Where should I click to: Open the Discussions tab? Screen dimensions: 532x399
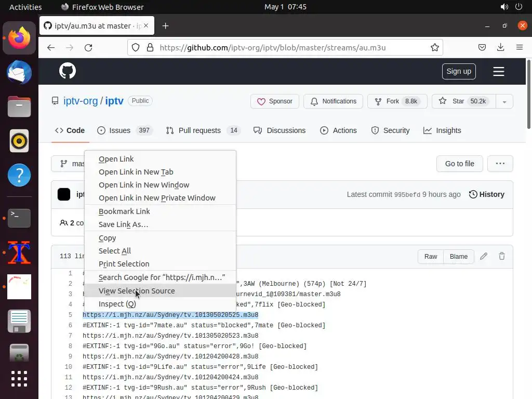tap(280, 130)
